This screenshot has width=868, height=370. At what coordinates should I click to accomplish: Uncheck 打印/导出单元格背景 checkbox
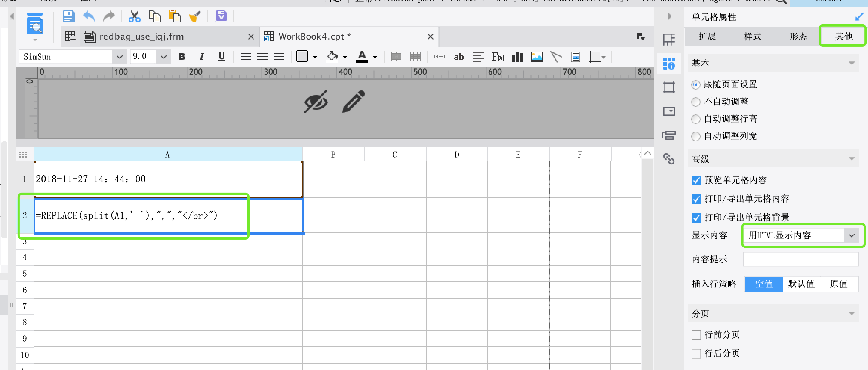pos(696,218)
